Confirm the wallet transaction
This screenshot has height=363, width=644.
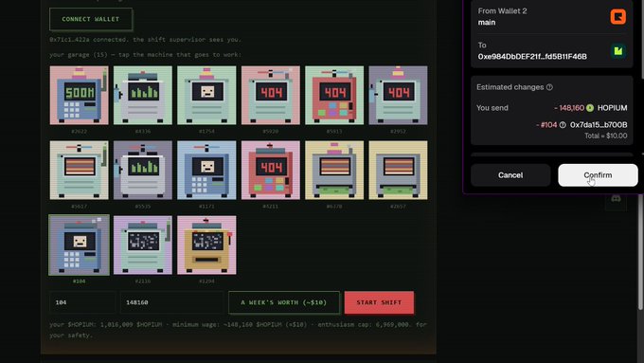[x=598, y=175]
